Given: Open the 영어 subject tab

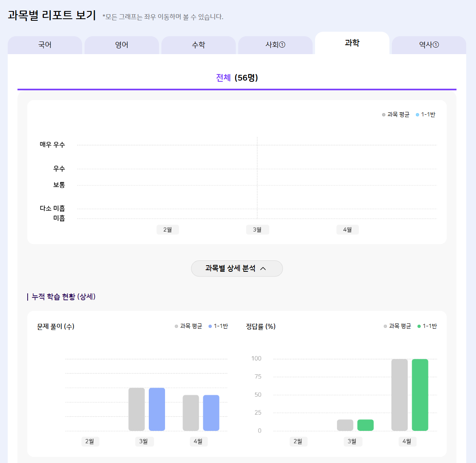Looking at the screenshot, I should tap(122, 45).
